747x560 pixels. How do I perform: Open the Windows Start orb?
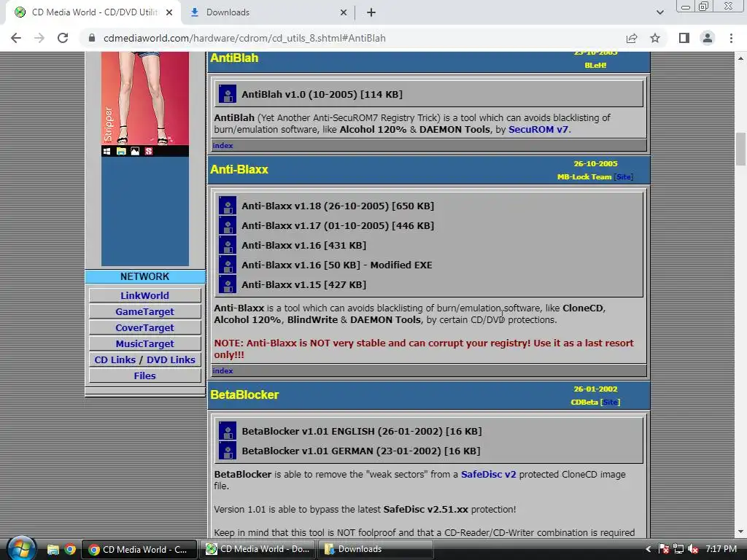pos(21,549)
